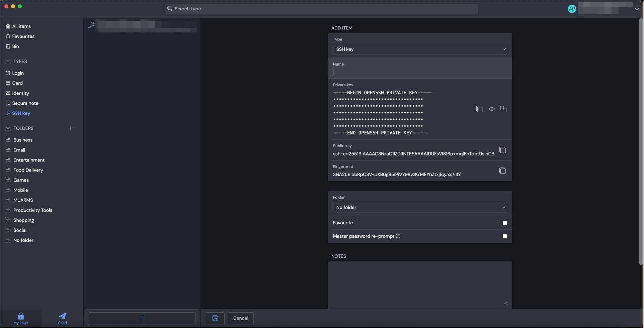Filter by Login type
Screen dimensions: 644x328
(x=14, y=73)
